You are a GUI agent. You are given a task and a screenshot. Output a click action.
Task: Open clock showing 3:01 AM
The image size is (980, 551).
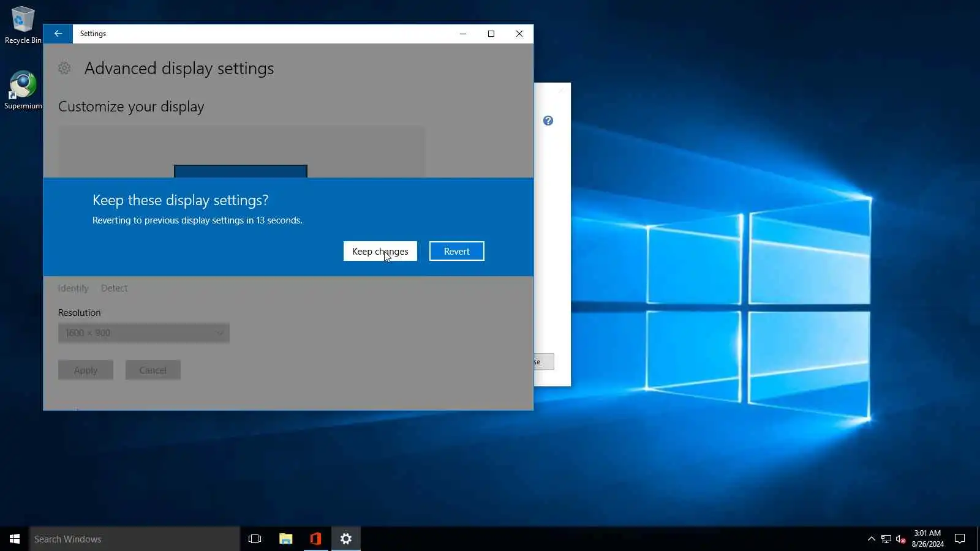coord(927,539)
